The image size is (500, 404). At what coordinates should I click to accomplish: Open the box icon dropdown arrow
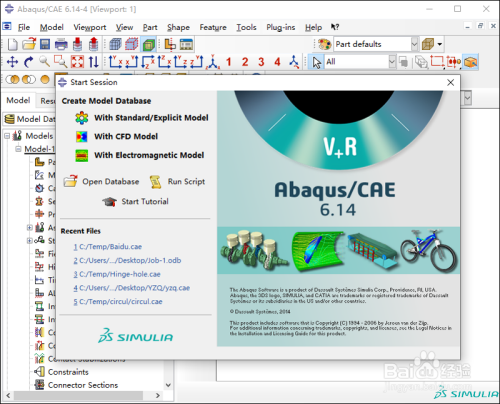[440, 44]
